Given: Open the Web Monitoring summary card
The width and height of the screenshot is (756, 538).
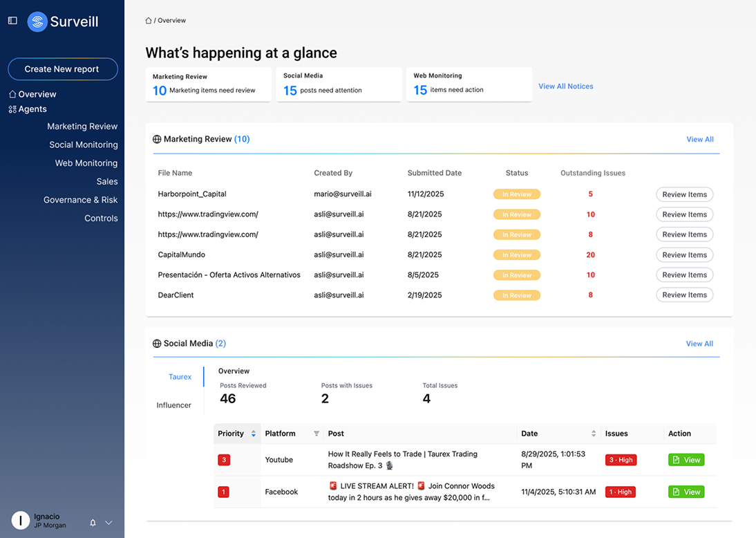Looking at the screenshot, I should pos(469,84).
